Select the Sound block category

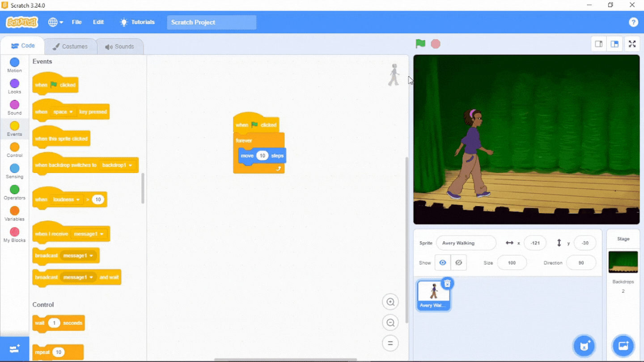[x=15, y=107]
